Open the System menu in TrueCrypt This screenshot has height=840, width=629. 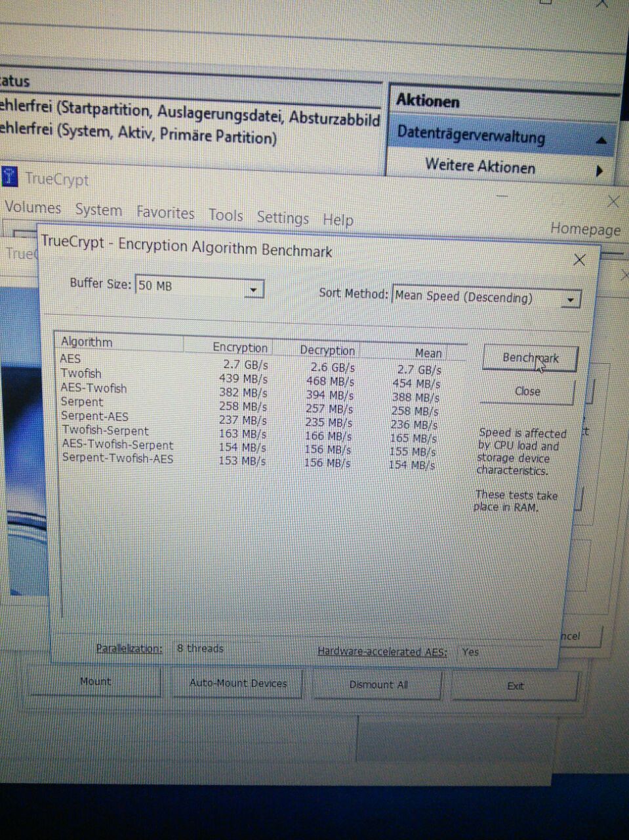(x=98, y=211)
